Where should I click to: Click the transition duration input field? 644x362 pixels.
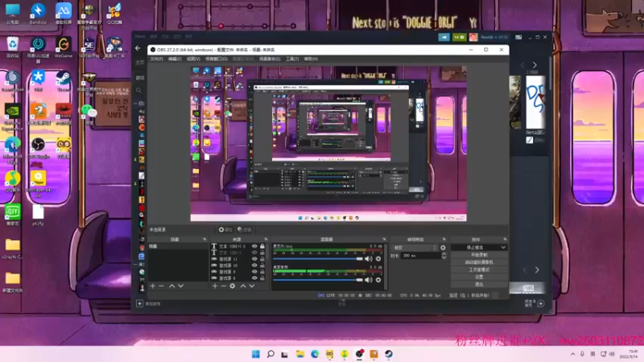point(421,255)
